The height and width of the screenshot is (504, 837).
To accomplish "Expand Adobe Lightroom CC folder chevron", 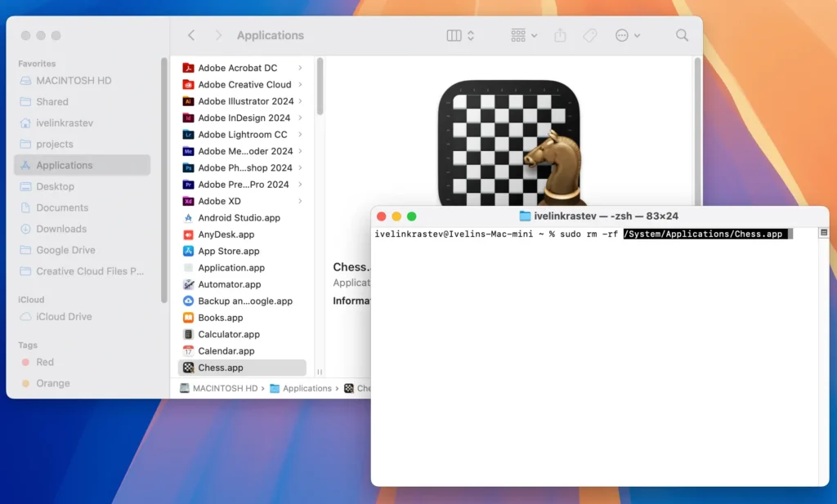I will click(300, 135).
